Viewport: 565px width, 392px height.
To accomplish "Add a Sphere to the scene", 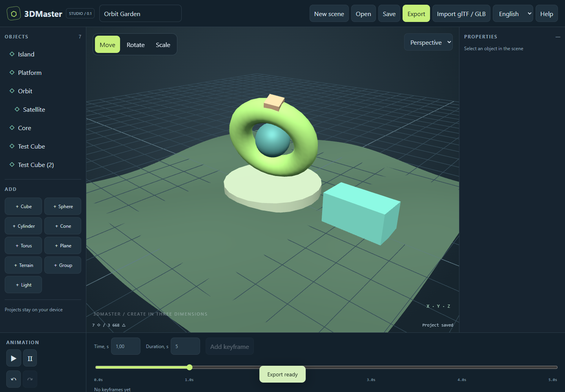I will point(63,206).
